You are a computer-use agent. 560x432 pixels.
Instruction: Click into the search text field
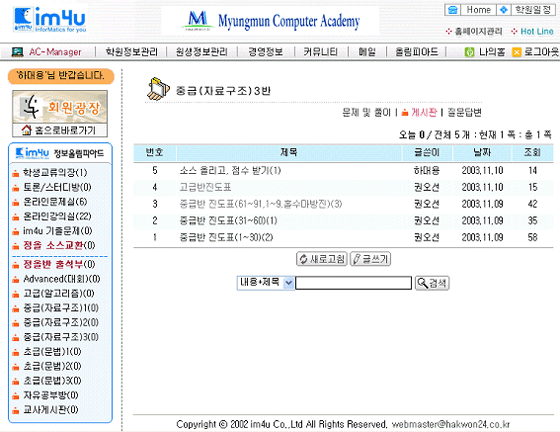click(353, 283)
